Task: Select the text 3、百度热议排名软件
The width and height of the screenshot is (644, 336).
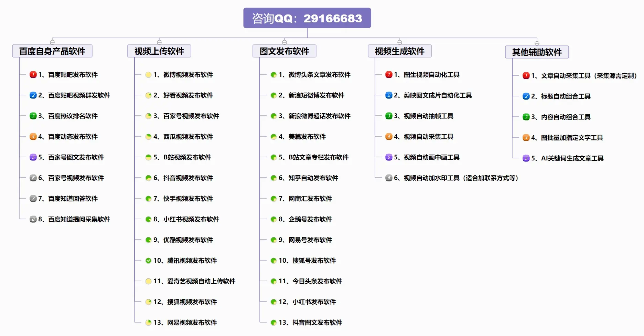Action: point(68,116)
